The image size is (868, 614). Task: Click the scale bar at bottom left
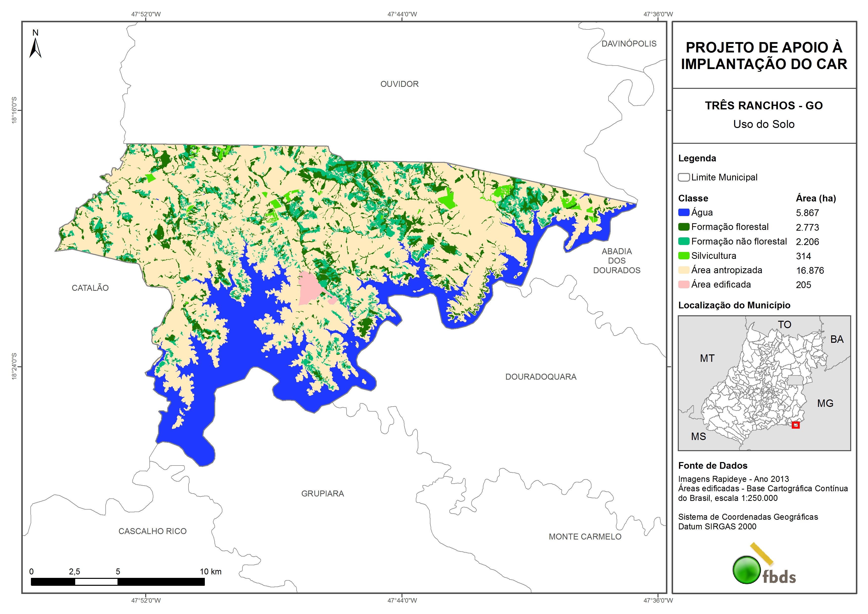pyautogui.click(x=117, y=582)
